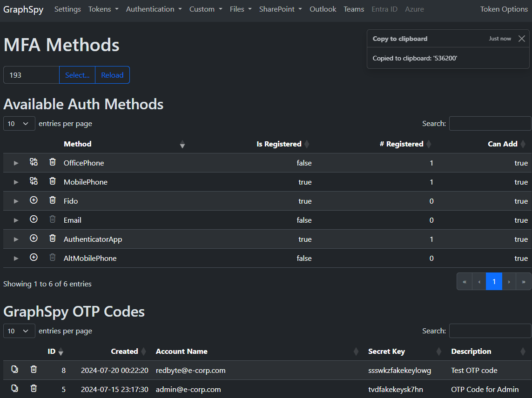Dismiss the Copy to clipboard notification
532x398 pixels.
pos(522,39)
